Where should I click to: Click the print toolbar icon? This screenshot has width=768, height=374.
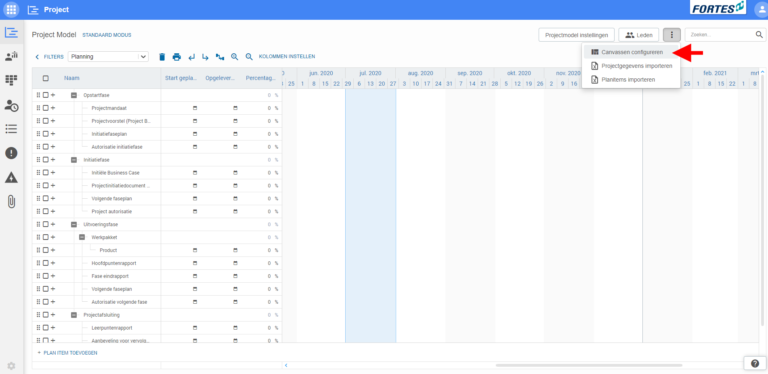176,57
